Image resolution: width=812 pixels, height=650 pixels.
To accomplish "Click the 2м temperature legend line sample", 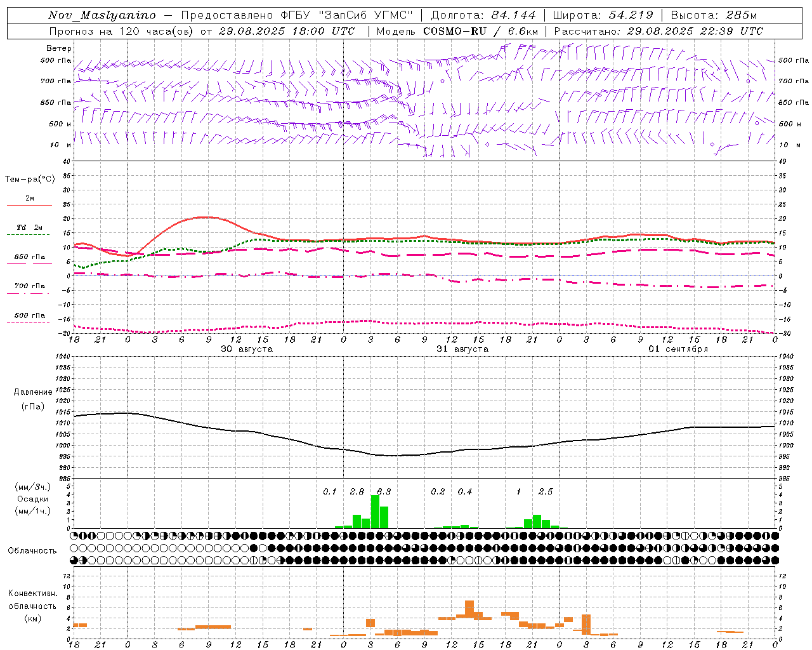I will click(29, 206).
